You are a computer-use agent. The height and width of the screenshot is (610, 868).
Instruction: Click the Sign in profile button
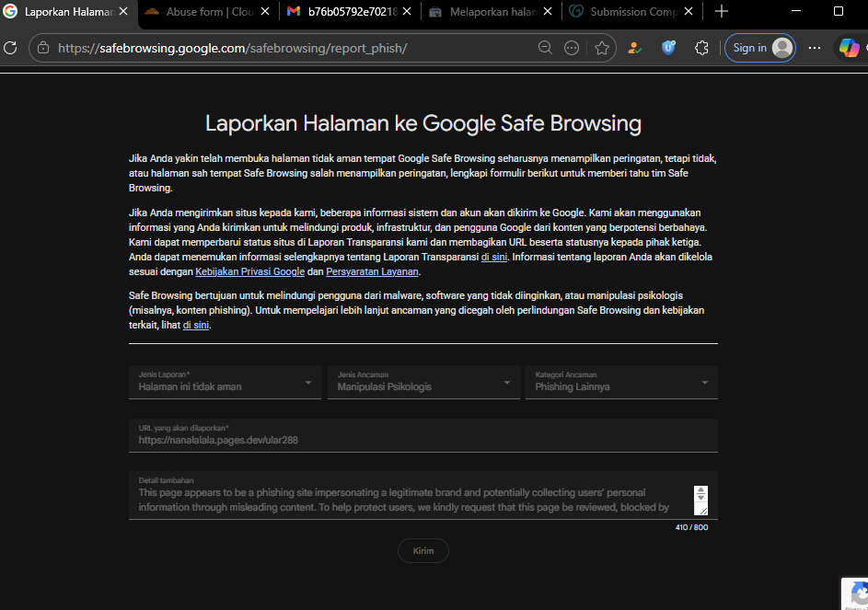(760, 48)
